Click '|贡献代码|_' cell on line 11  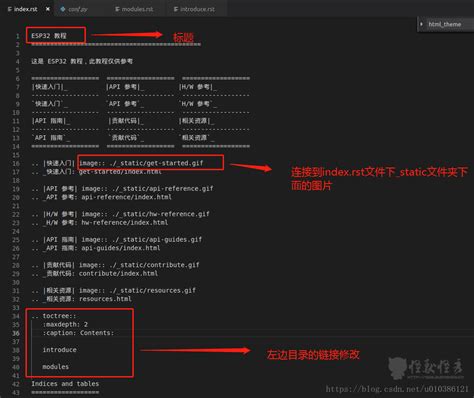[x=126, y=121]
